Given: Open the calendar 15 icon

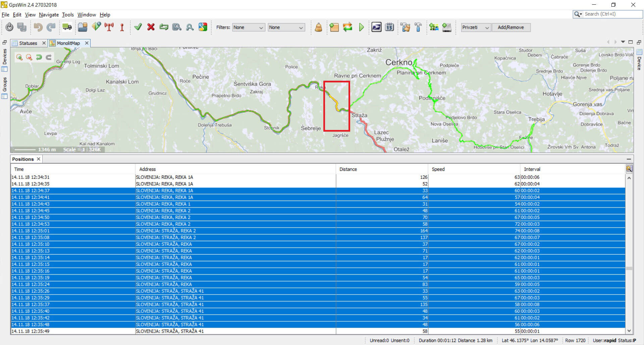Looking at the screenshot, I should [389, 27].
